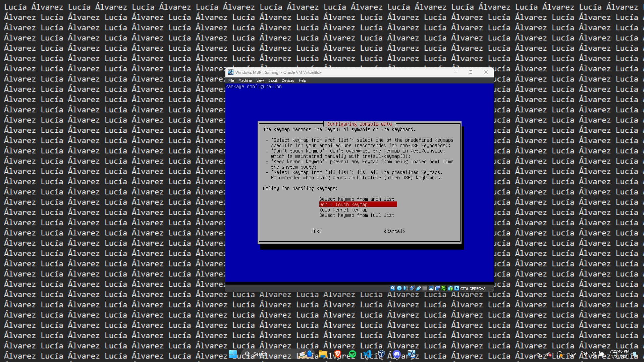Click the hard disk activity indicator icon
Screen dimensions: 644x362
click(392, 288)
